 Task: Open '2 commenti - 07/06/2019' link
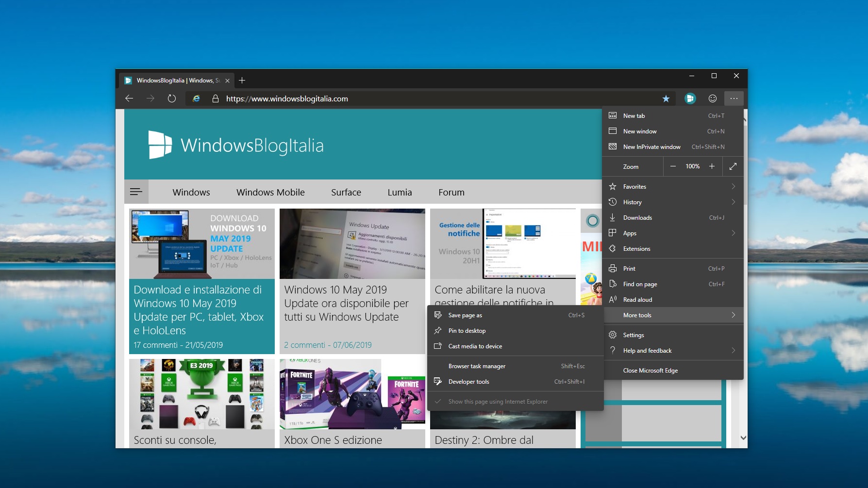coord(328,345)
